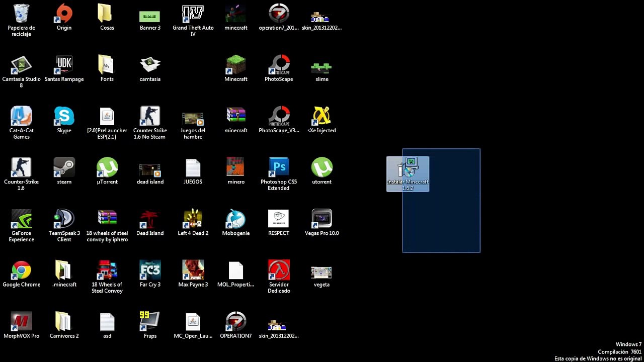
Task: Launch Far Cry 3 shortcut
Action: [150, 274]
